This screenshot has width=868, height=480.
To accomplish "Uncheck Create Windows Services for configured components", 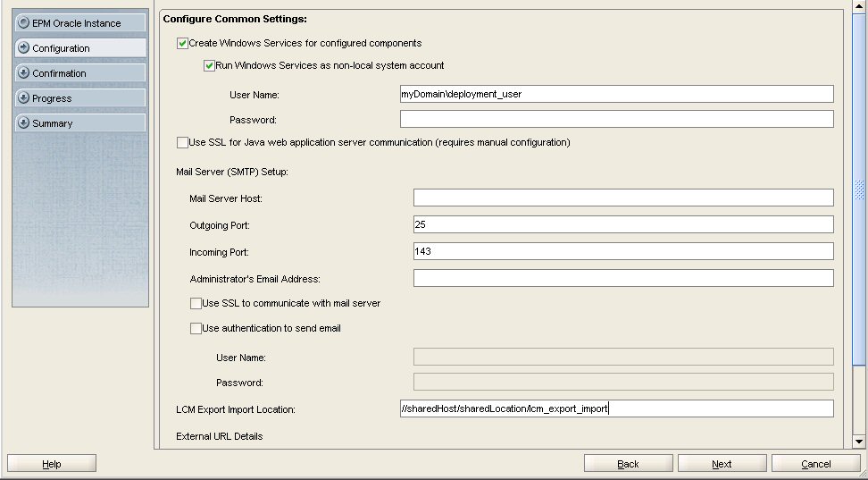I will [182, 43].
